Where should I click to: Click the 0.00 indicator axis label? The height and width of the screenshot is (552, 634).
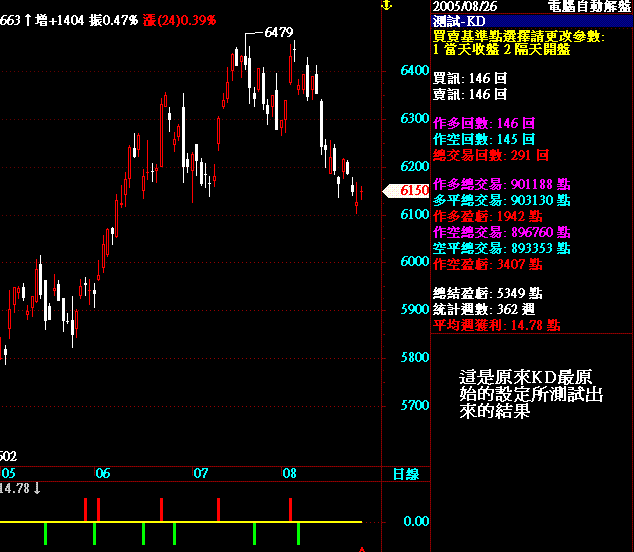[416, 521]
